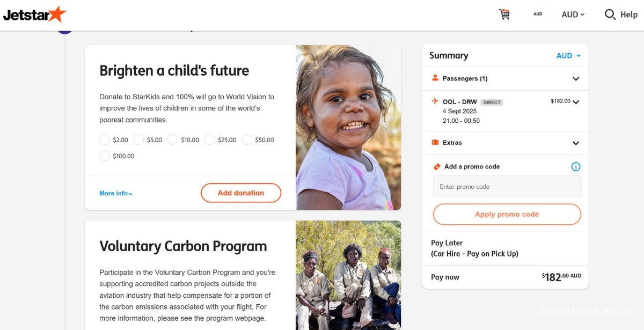The image size is (644, 330).
Task: Click the promo code info icon
Action: click(576, 167)
